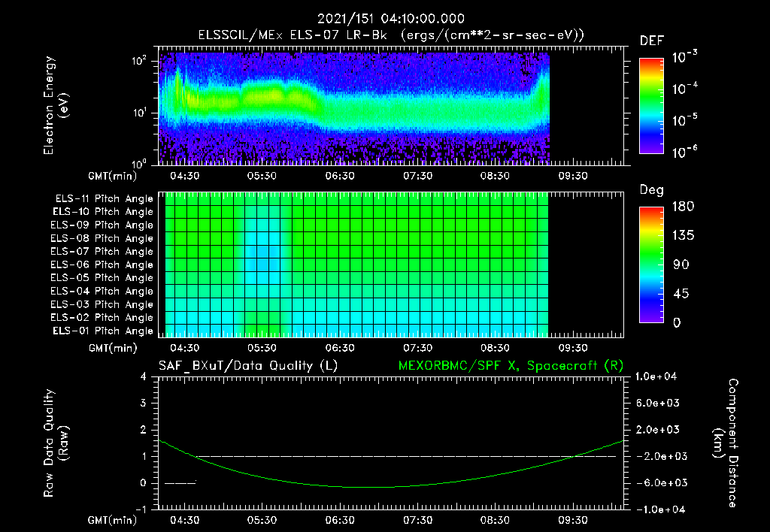The width and height of the screenshot is (770, 532).
Task: Click the 10^1 energy tick label
Action: coord(139,113)
